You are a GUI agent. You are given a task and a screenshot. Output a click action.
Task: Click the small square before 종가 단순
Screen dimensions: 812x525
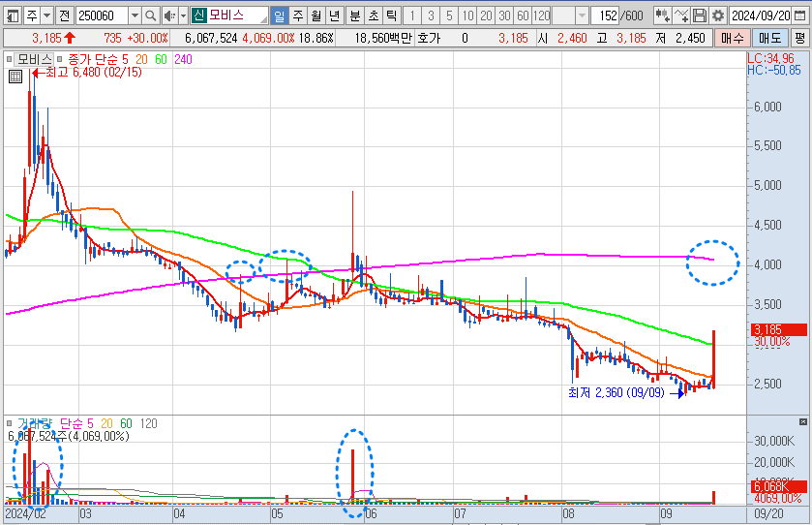(x=60, y=59)
